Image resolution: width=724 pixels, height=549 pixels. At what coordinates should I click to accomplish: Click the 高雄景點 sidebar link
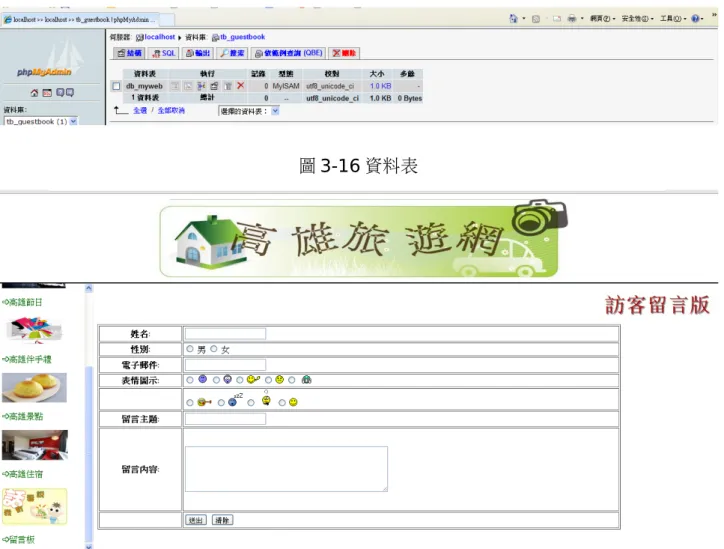(x=22, y=416)
